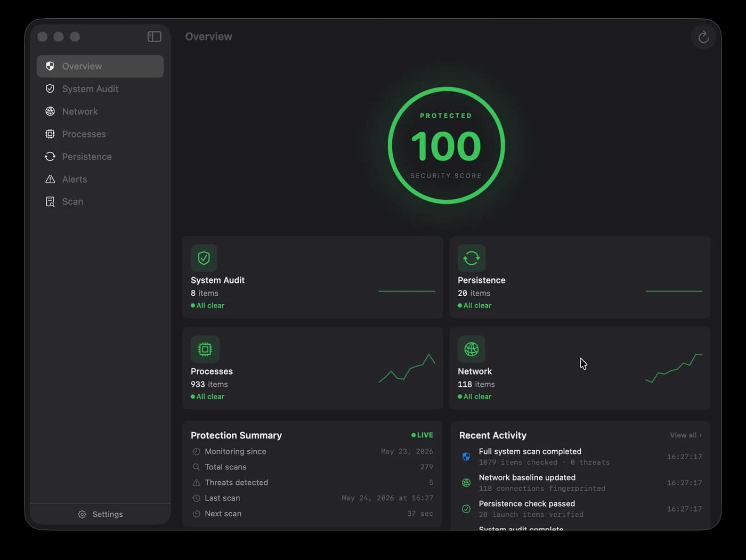Navigate to Persistence in sidebar
The image size is (746, 560).
click(x=100, y=157)
